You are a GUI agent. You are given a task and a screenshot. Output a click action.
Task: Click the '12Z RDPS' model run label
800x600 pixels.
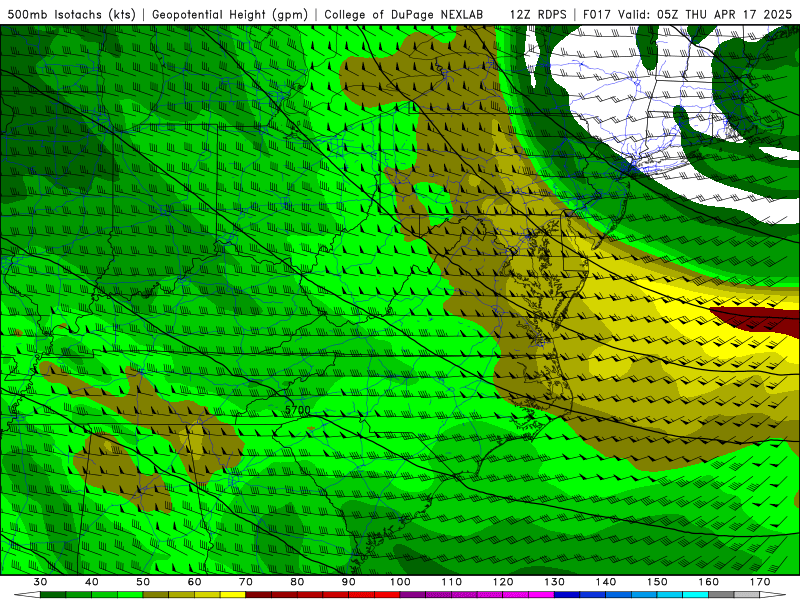tap(538, 14)
